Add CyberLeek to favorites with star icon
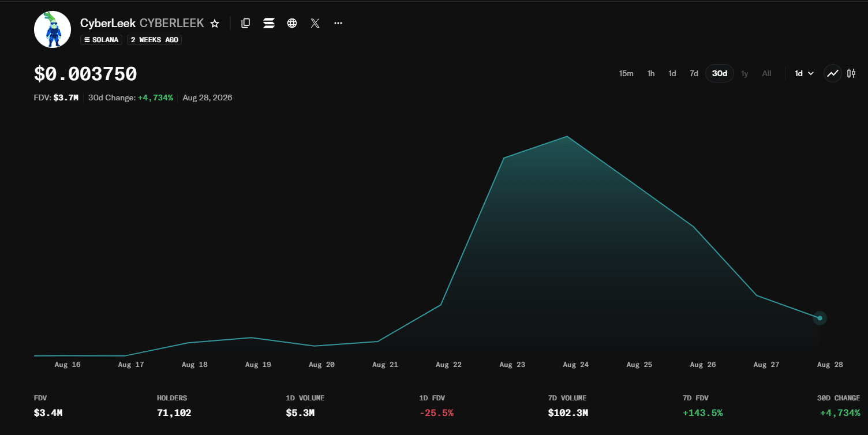The width and height of the screenshot is (868, 435). (215, 24)
